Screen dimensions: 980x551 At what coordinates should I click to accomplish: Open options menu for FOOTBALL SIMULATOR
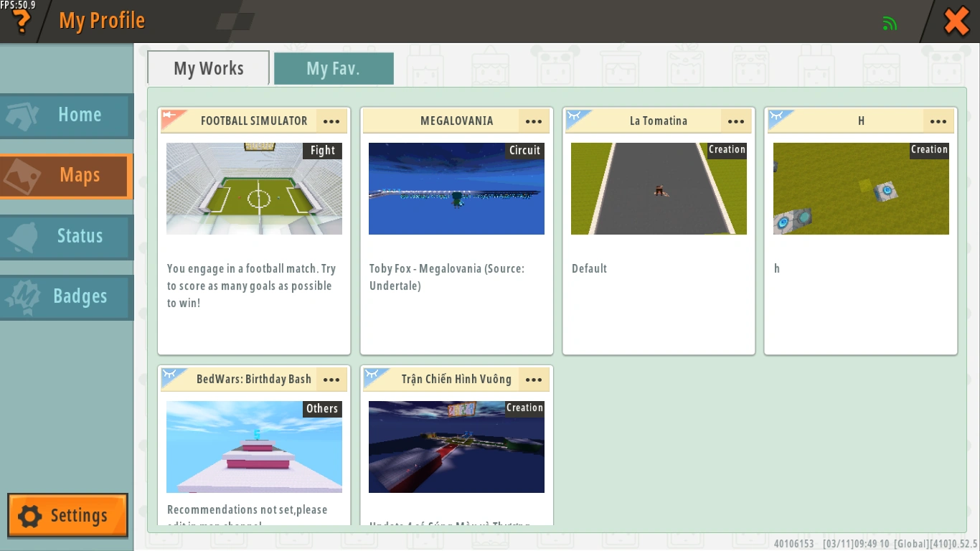[x=331, y=121]
